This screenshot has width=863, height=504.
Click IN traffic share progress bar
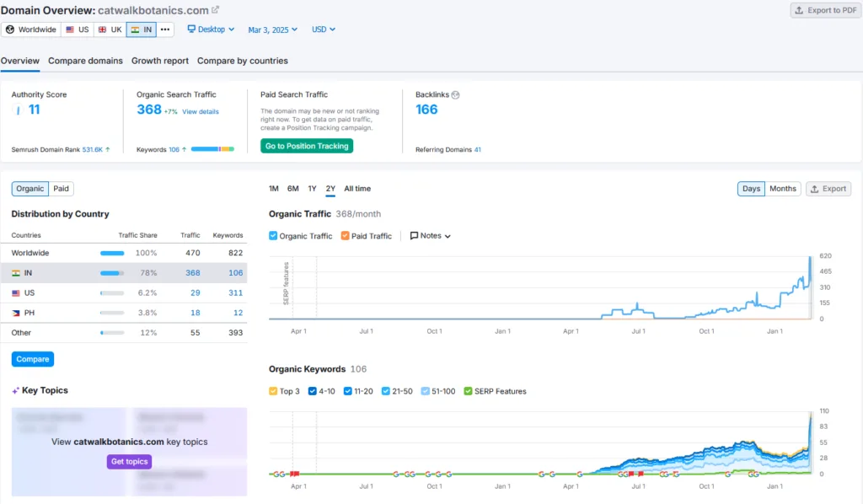pos(112,273)
